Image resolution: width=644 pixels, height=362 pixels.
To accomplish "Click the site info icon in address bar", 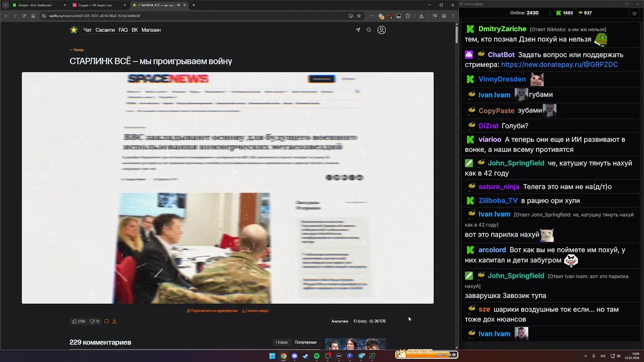I will click(44, 16).
